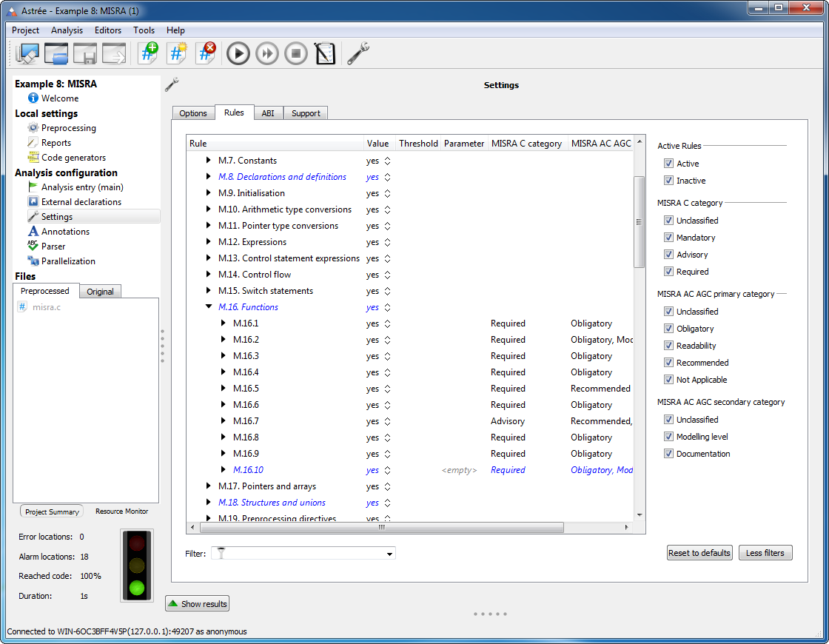Click the save project floppy icon
Viewport: 829px width, 644px height.
pos(85,53)
